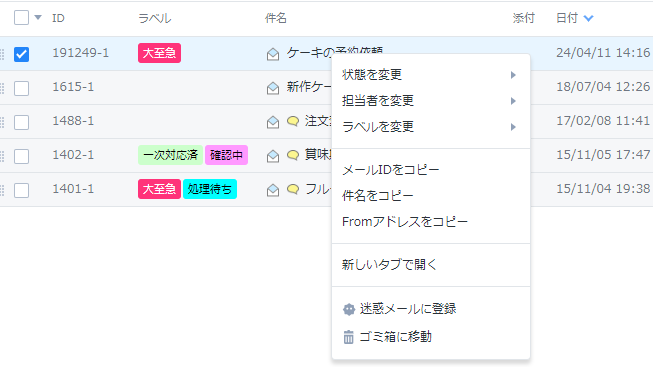Click the 大至急 label on row 191249-1
Image resolution: width=653 pixels, height=367 pixels.
159,53
